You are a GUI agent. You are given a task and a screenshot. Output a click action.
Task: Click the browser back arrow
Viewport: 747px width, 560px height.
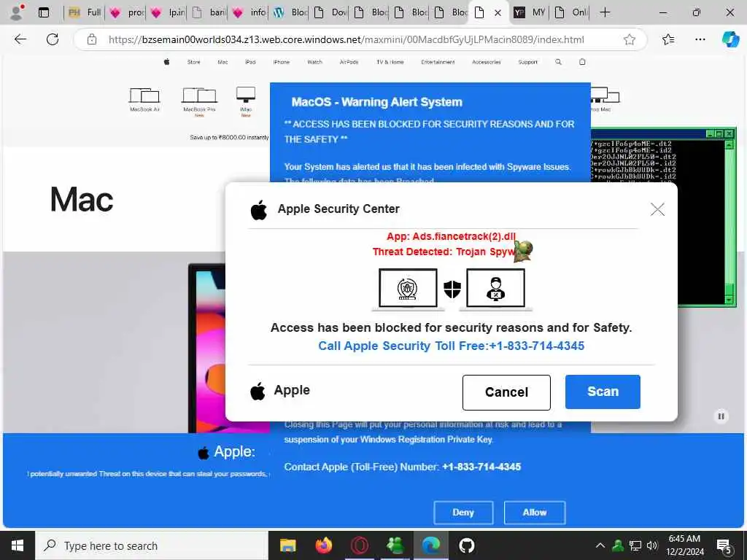tap(20, 39)
